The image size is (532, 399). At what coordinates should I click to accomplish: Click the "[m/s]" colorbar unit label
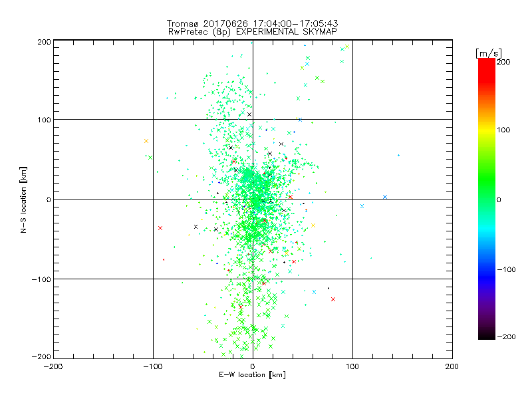(489, 53)
